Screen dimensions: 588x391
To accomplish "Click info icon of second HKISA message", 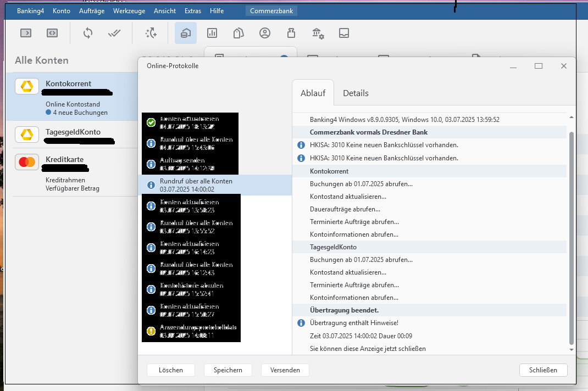I will [301, 158].
